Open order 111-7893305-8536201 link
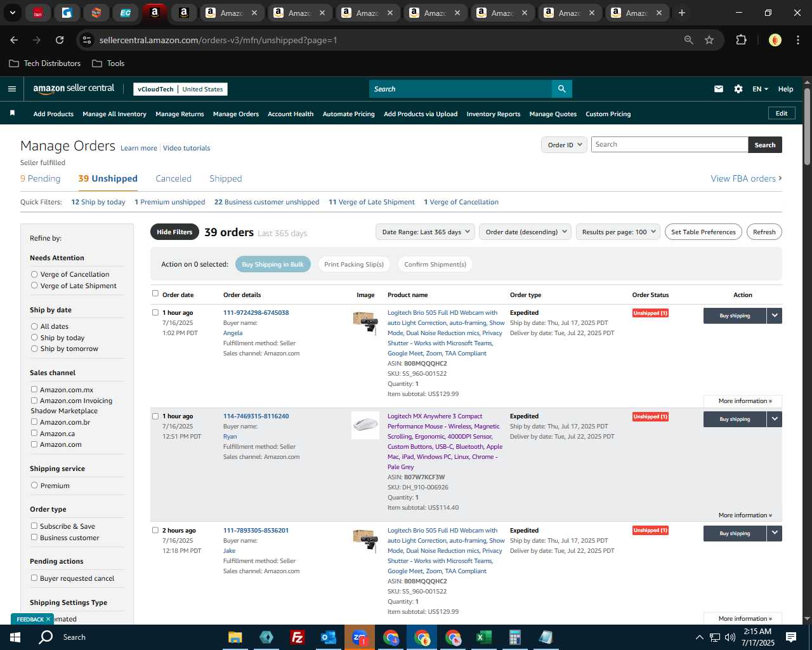Screen dimensions: 812x650 (x=256, y=531)
